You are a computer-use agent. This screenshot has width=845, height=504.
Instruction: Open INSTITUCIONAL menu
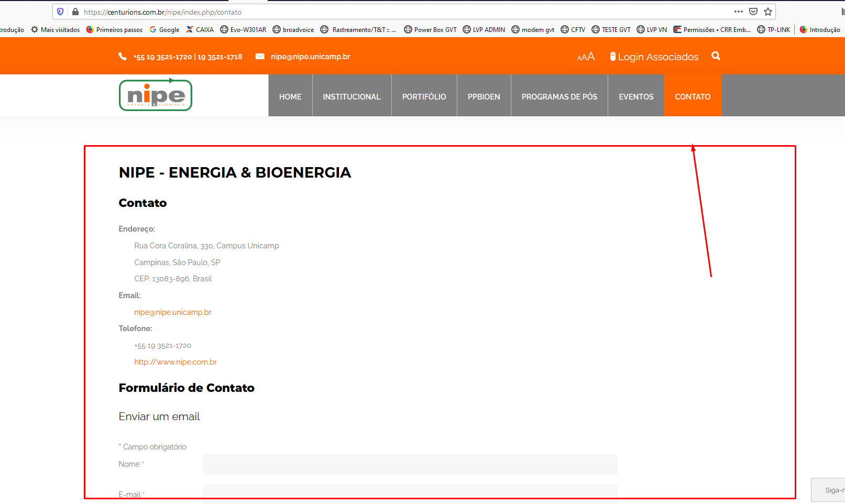(352, 95)
